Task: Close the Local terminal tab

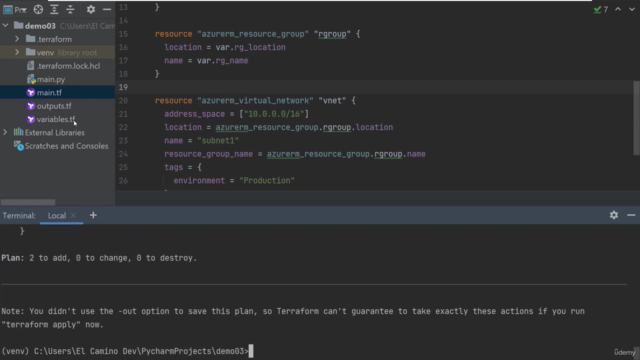Action: coord(73,216)
